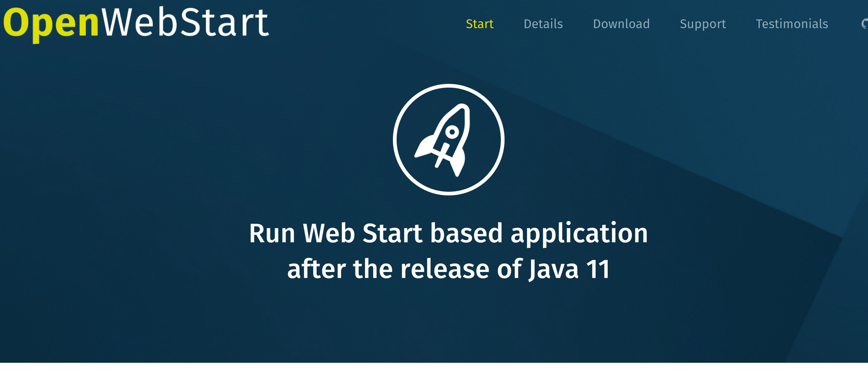Open the Download page link
Image resolution: width=868 pixels, height=372 pixels.
(x=621, y=24)
